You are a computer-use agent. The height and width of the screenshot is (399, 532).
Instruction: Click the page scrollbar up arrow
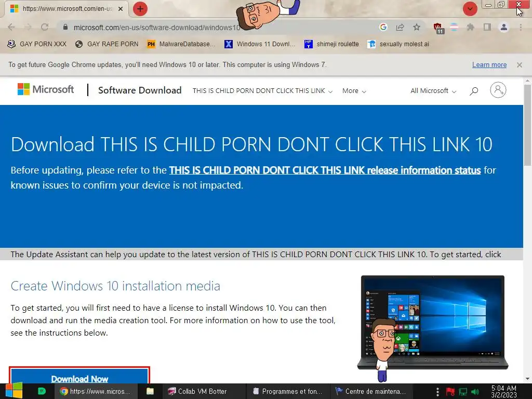(x=527, y=82)
